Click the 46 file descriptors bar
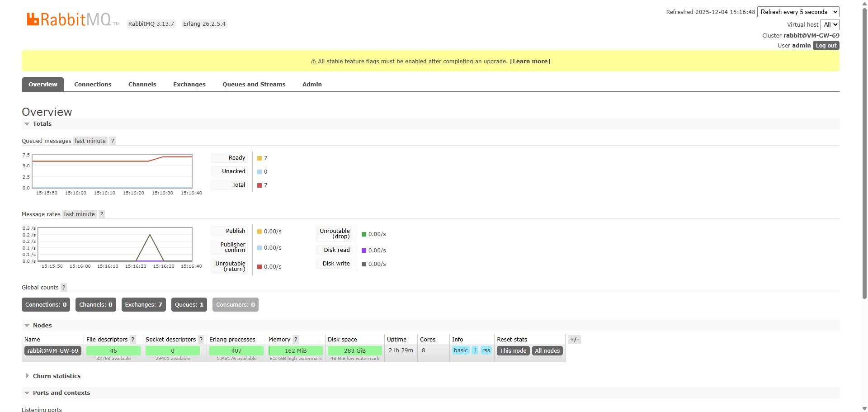Screen dimensions: 868x412 coord(113,351)
